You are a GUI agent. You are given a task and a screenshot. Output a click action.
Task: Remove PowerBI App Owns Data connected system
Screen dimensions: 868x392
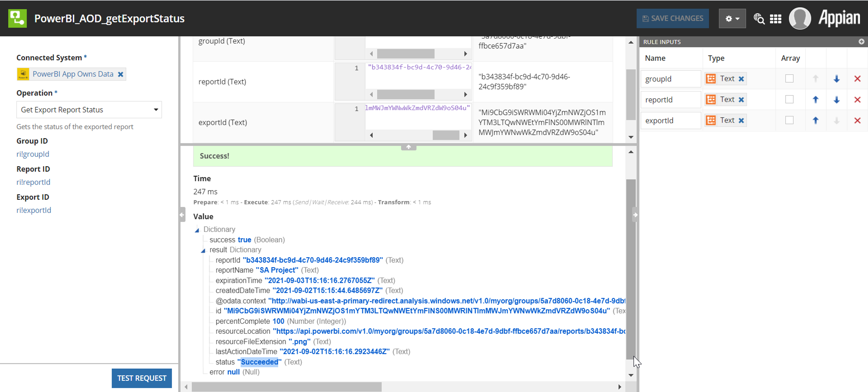point(120,74)
